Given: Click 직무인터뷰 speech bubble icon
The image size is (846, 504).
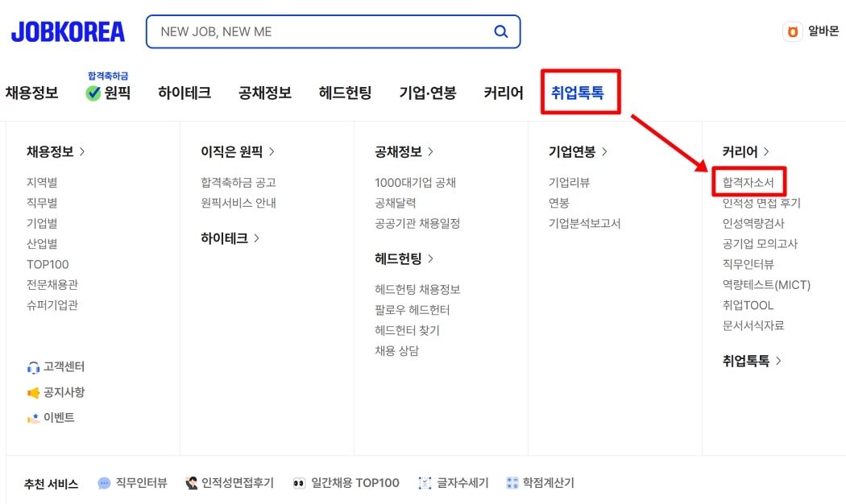Looking at the screenshot, I should [104, 483].
